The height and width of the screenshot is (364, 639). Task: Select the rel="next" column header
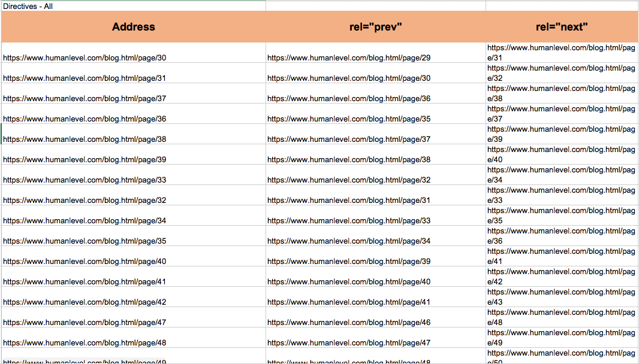click(x=562, y=27)
